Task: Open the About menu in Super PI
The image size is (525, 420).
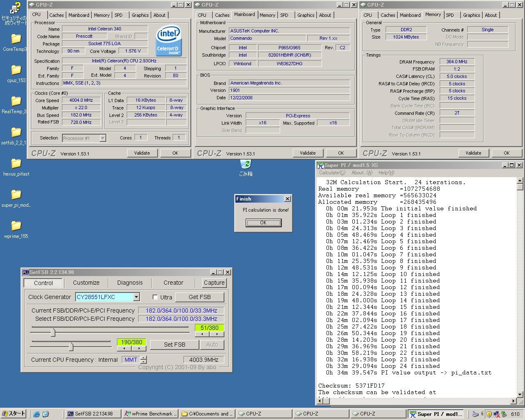Action: click(x=361, y=173)
